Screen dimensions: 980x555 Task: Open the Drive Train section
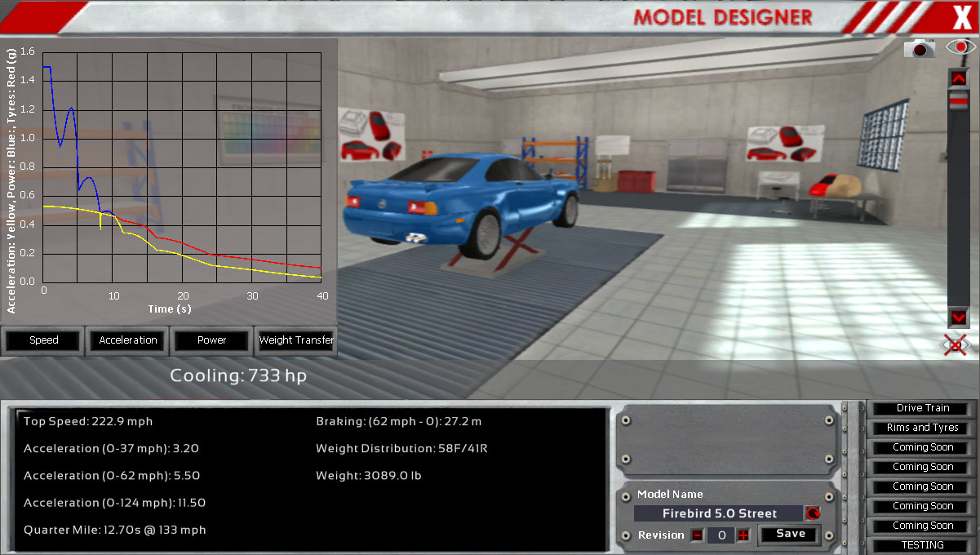tap(922, 408)
